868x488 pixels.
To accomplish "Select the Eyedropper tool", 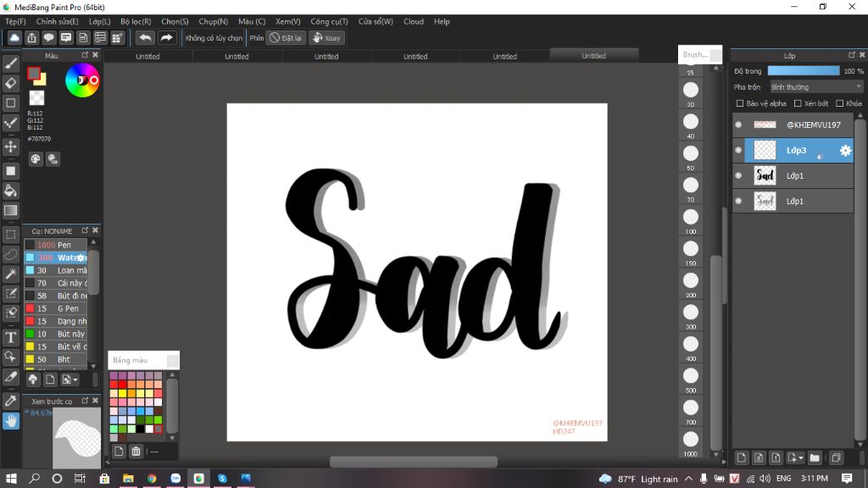I will tap(10, 401).
